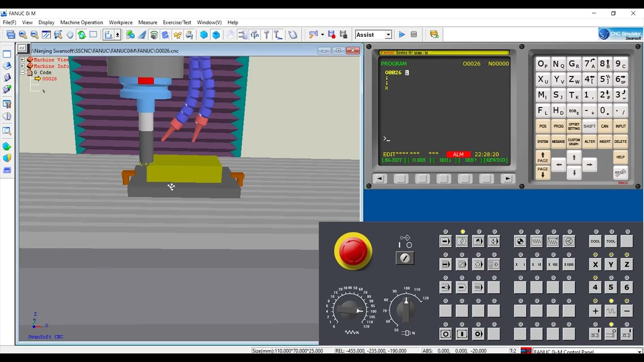Viewport: 644px width, 362px height.
Task: Click the O0026 program tree item
Action: click(49, 79)
